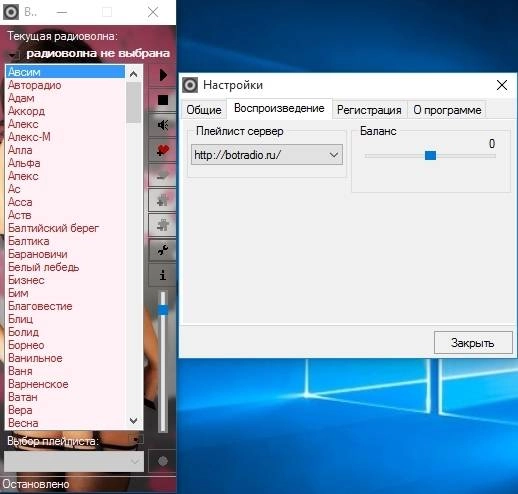
Task: Click the station list scroll-down arrow
Action: [134, 421]
